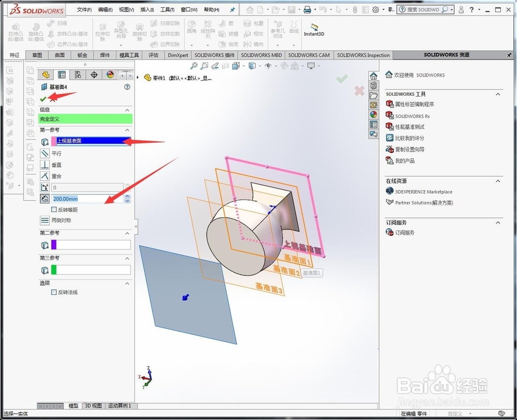Open the DisplayManager color sphere tab

tap(110, 75)
